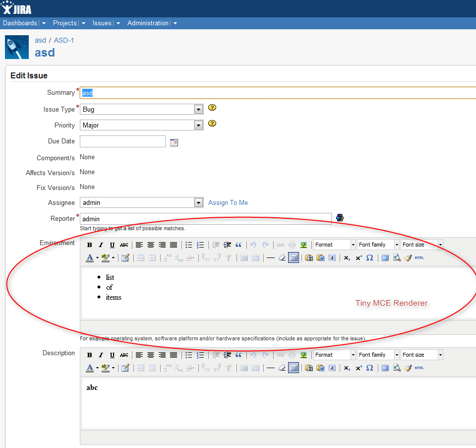Click bullet list icon in Environment editor
The width and height of the screenshot is (476, 448).
188,245
